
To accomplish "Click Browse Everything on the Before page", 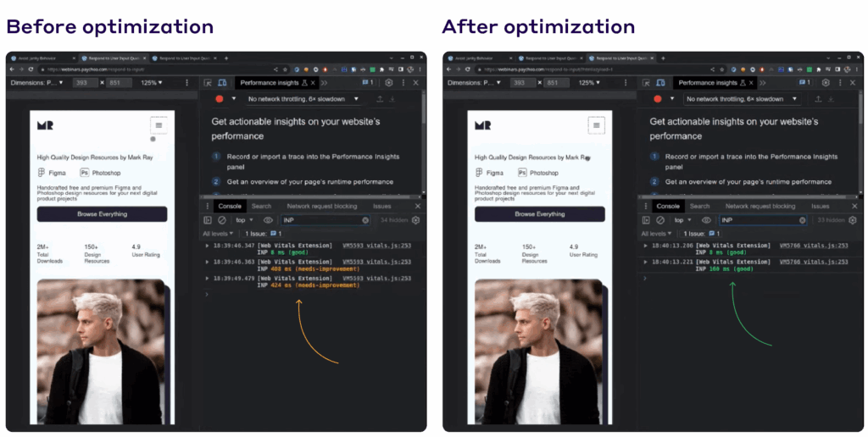I will point(102,214).
